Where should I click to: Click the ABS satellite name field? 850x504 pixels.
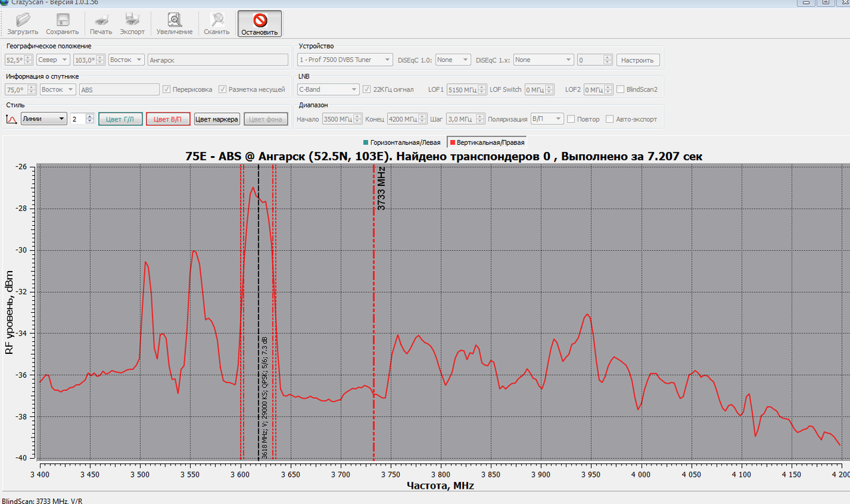119,89
